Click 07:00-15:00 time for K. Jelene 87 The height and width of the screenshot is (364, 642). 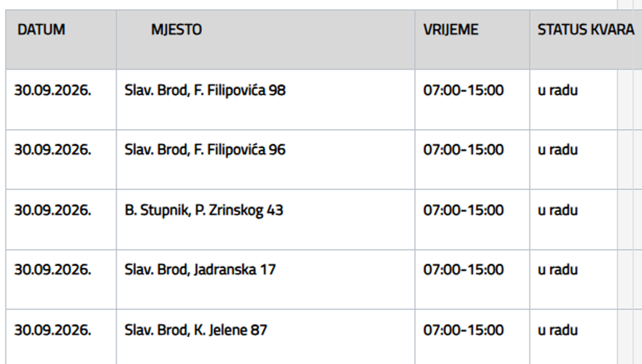point(463,330)
